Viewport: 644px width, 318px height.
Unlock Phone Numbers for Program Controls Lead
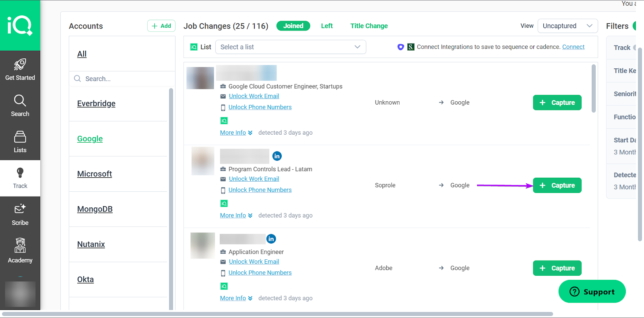point(260,190)
